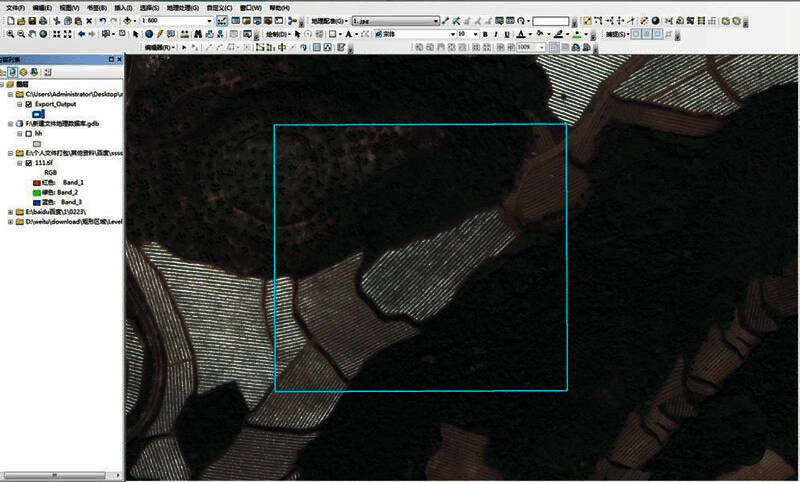Select the Identify features tool

tap(148, 34)
